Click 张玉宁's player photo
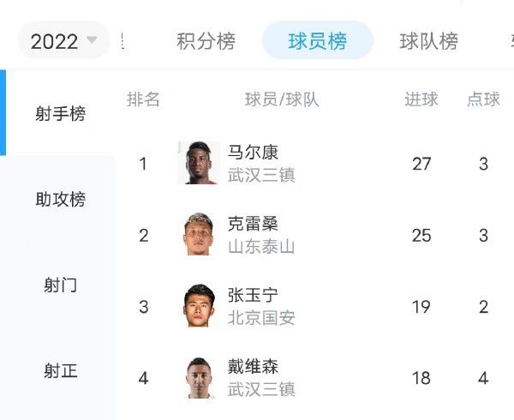 pyautogui.click(x=198, y=306)
